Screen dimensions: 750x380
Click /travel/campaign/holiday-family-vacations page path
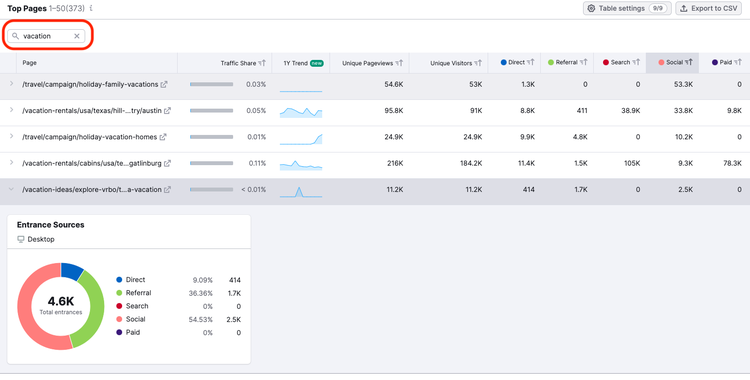tap(90, 84)
